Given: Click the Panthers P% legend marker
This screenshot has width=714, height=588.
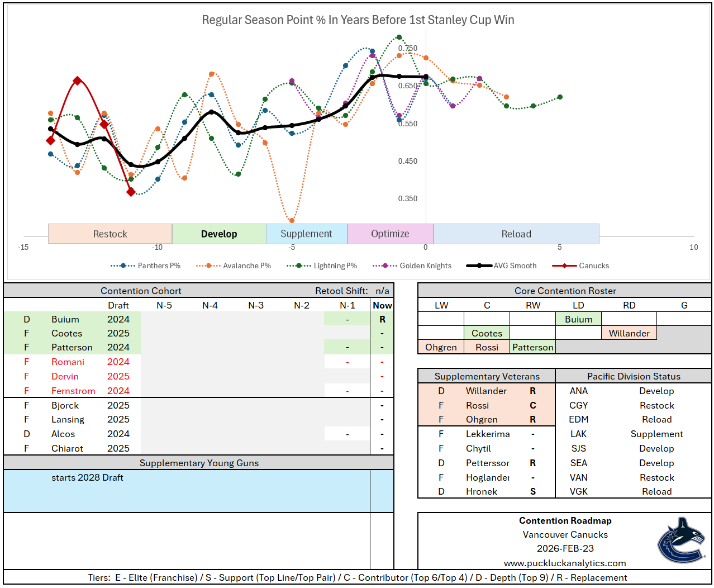Looking at the screenshot, I should click(x=123, y=266).
